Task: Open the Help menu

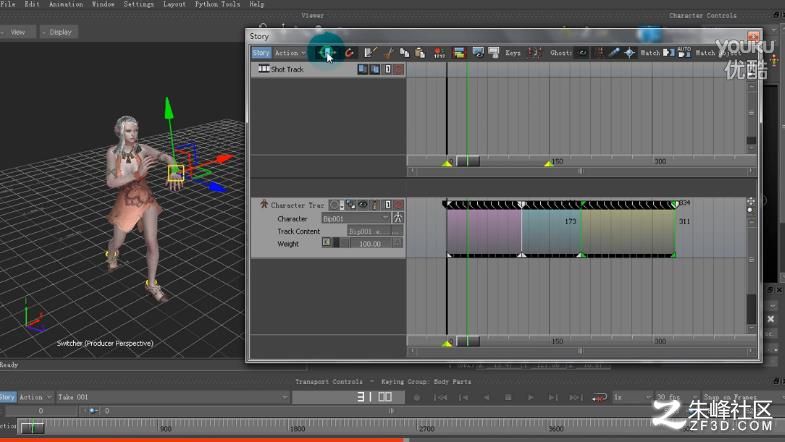Action: [256, 4]
